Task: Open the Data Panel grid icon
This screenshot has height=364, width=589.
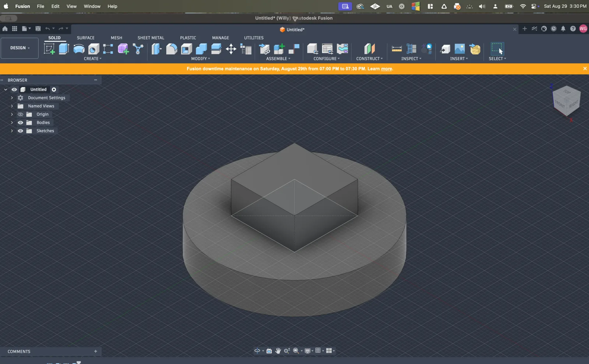Action: click(15, 28)
